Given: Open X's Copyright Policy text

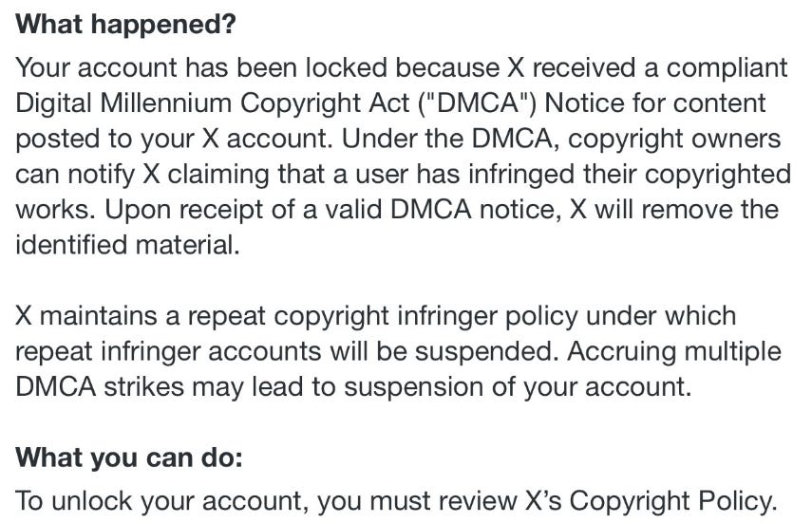Looking at the screenshot, I should [674, 500].
